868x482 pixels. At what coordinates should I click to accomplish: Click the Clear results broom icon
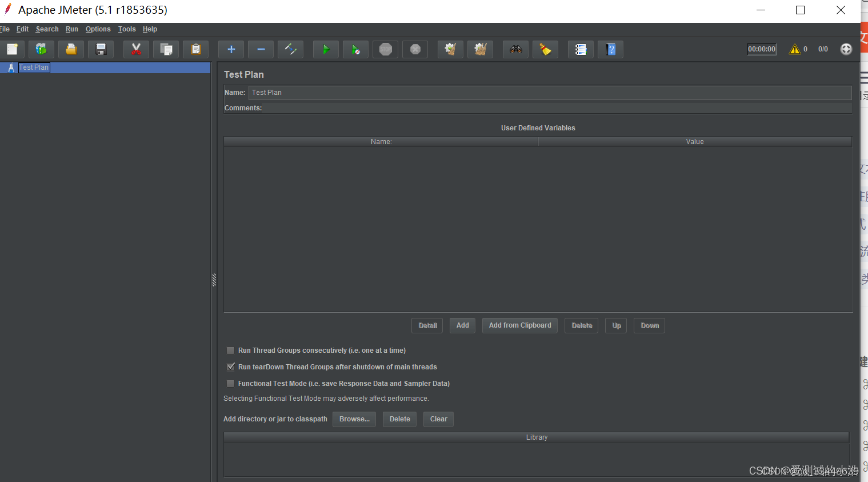450,49
